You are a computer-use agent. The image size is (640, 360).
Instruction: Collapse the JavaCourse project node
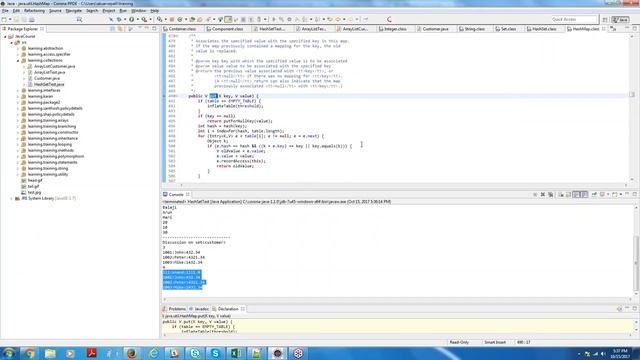click(x=6, y=36)
